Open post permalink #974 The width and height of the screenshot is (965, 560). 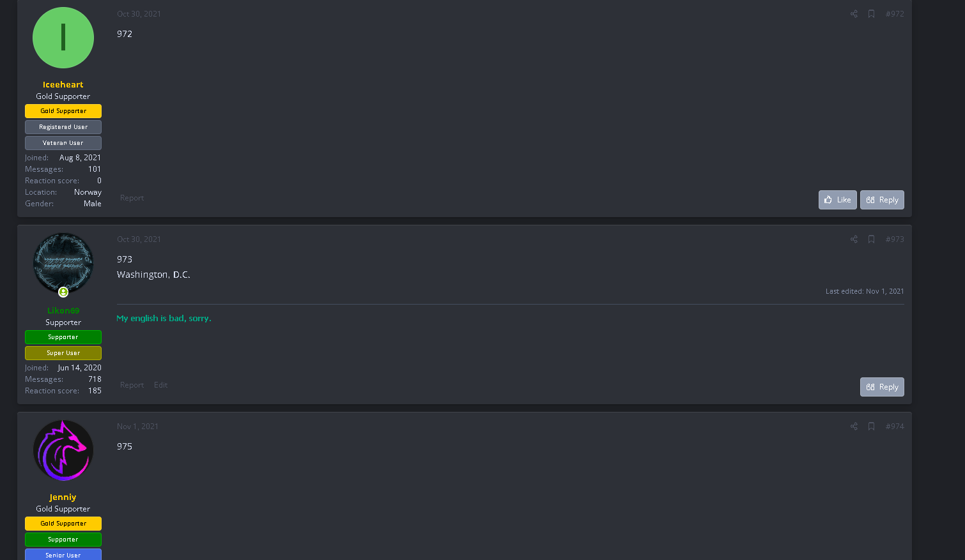click(895, 427)
